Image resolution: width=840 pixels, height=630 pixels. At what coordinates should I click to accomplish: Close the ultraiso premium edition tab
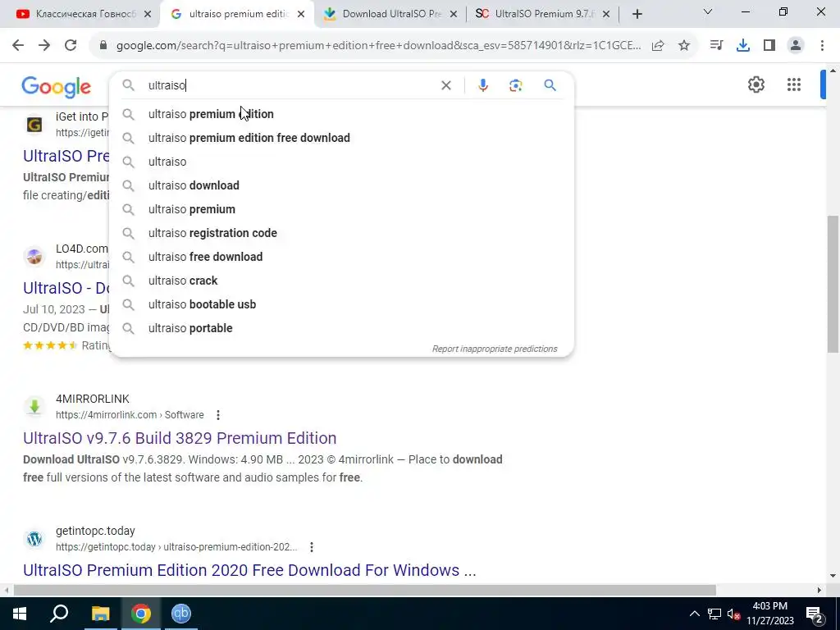tap(301, 15)
